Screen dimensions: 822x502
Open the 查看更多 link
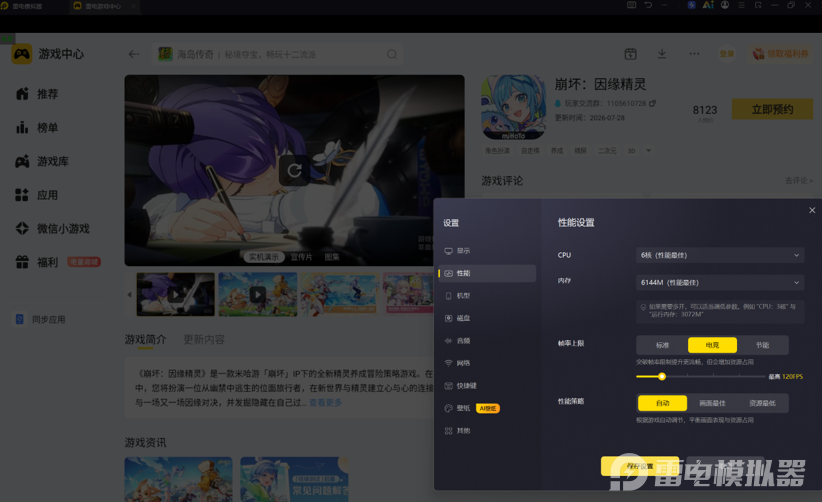click(326, 402)
